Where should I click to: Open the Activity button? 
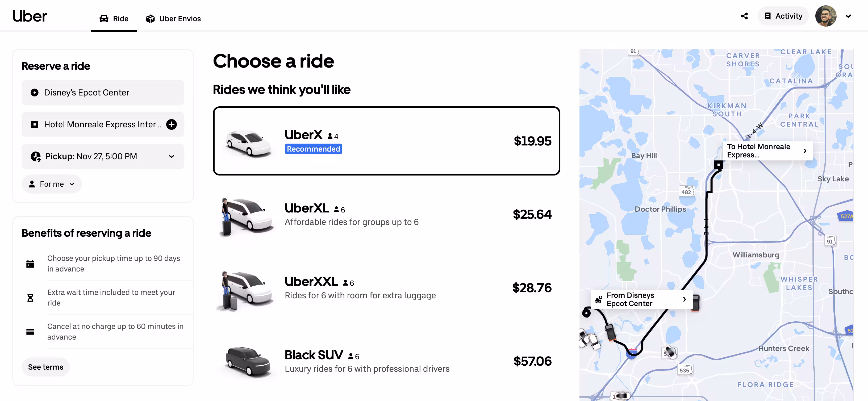[783, 16]
